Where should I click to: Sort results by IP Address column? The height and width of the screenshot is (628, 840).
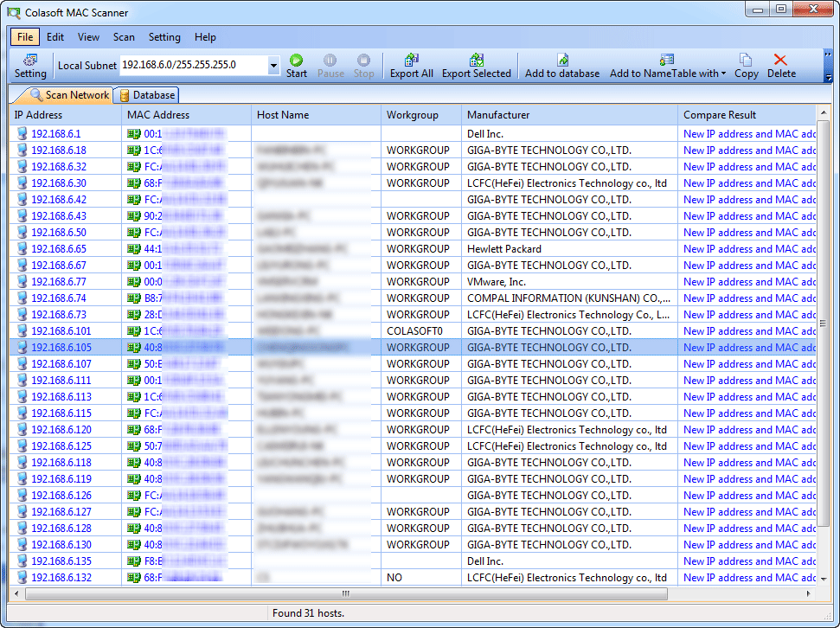coord(37,115)
